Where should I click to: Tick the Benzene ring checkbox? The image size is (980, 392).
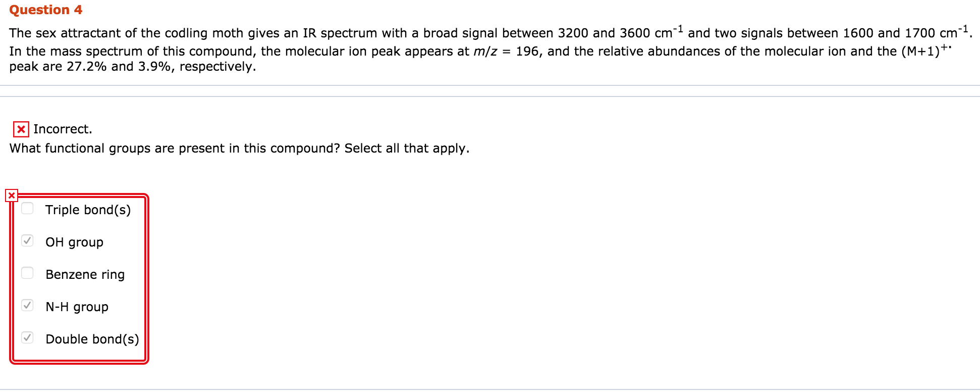click(x=27, y=273)
